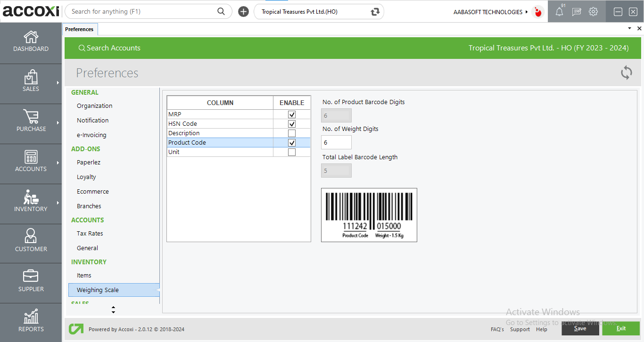644x342 pixels.
Task: Open the Supplier briefcase icon
Action: click(x=31, y=276)
